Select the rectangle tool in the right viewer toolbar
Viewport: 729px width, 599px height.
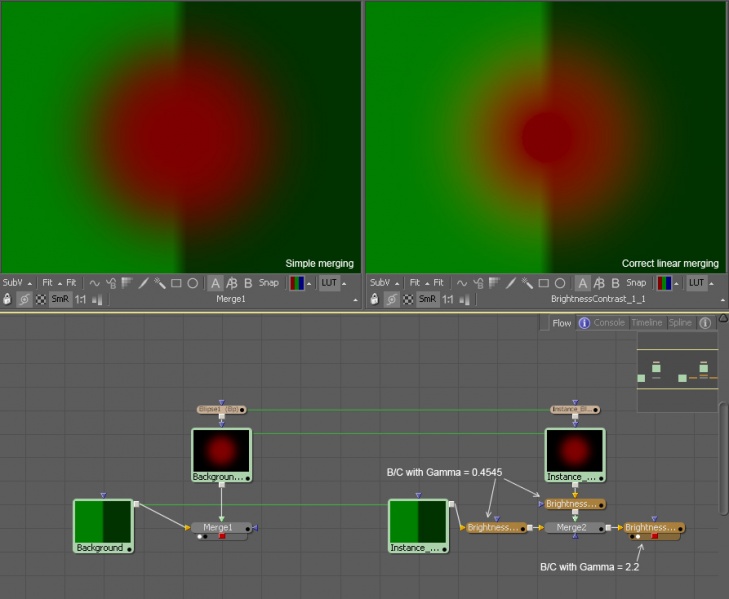543,283
